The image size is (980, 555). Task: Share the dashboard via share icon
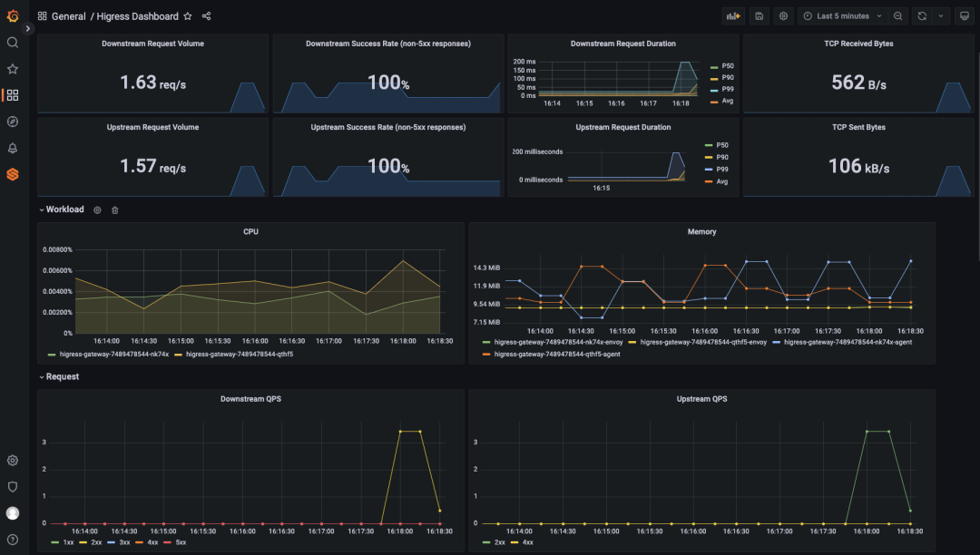[206, 16]
